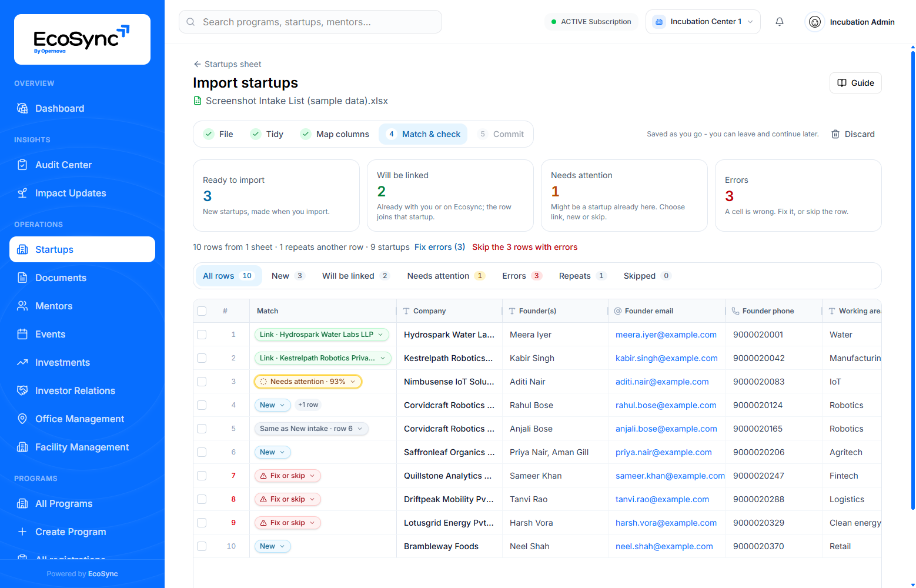Go to Mentors section

(82, 306)
